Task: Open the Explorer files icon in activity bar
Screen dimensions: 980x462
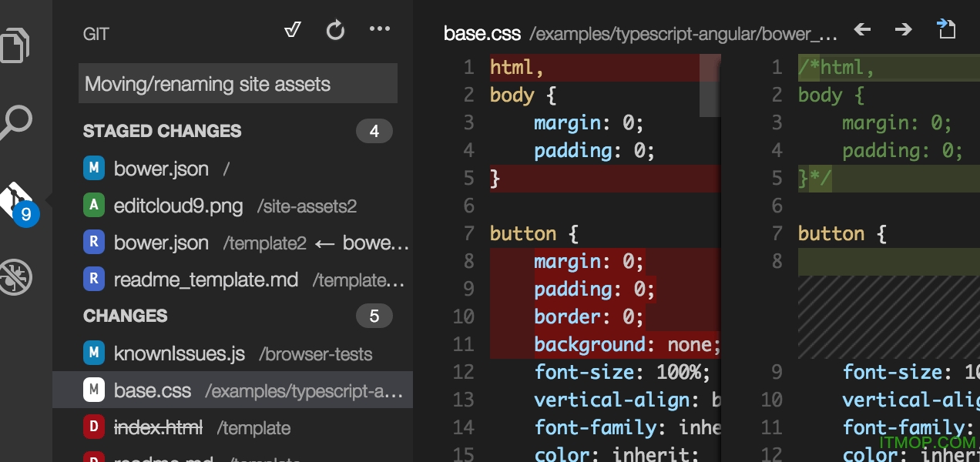Action: 17,45
